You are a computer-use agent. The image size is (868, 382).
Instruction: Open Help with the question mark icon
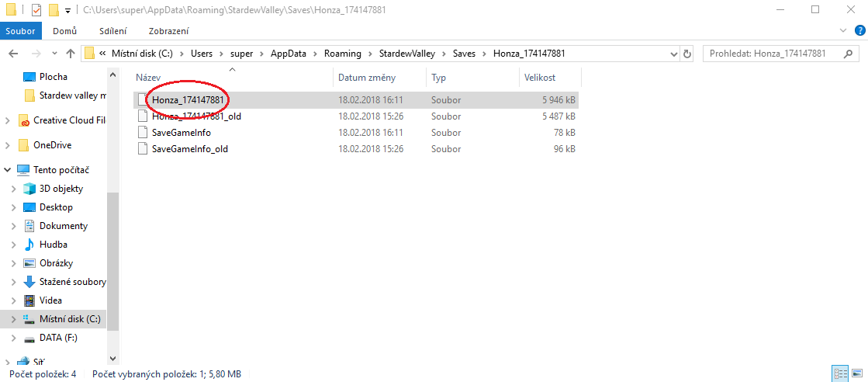click(858, 30)
